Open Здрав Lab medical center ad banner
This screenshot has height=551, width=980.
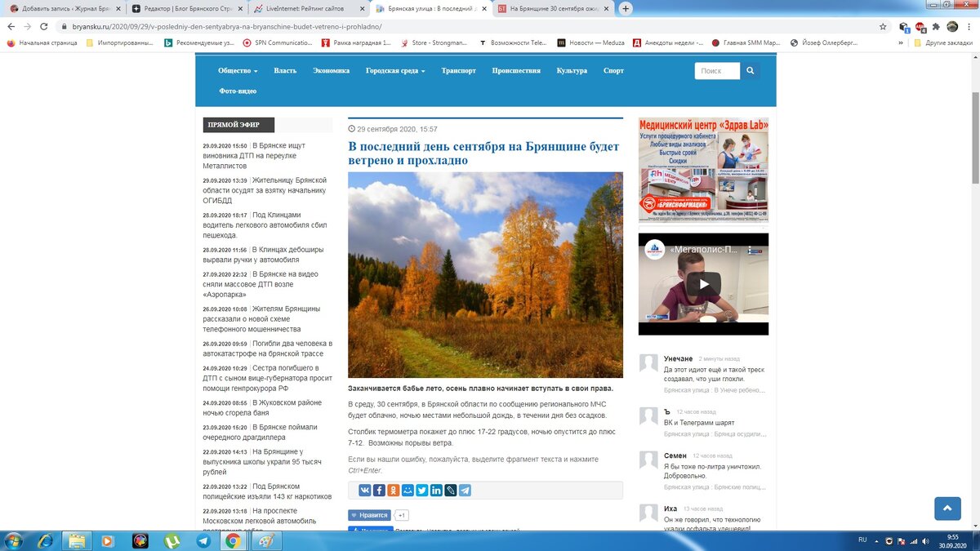[703, 171]
